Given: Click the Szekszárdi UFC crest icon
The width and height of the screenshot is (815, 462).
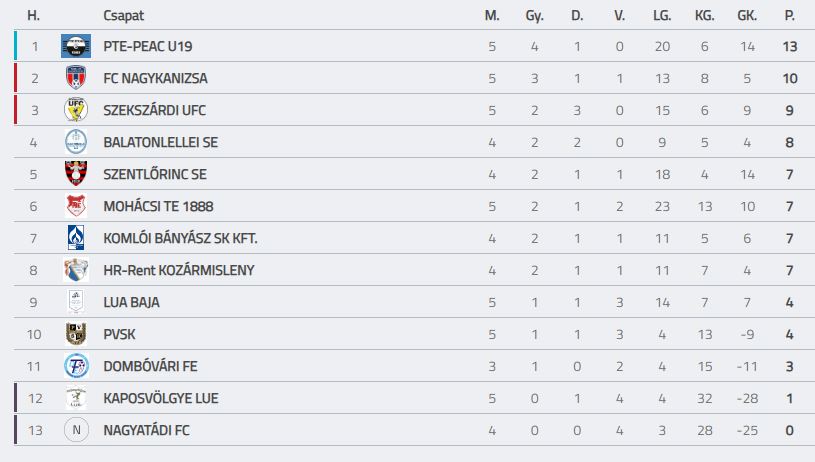Looking at the screenshot, I should [x=76, y=110].
